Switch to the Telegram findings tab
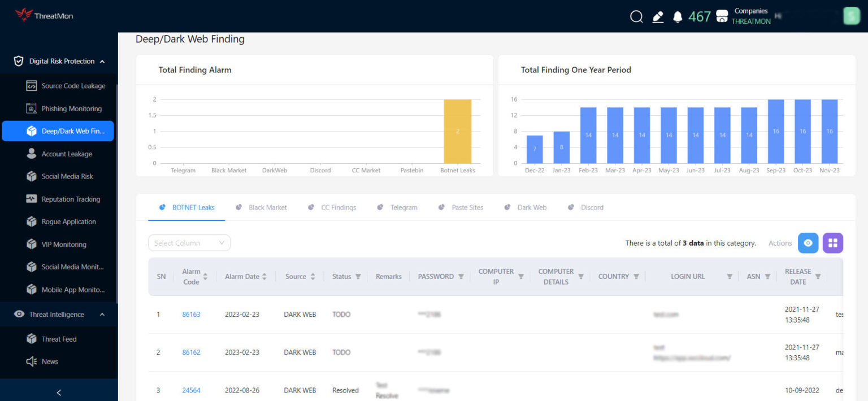 [403, 207]
